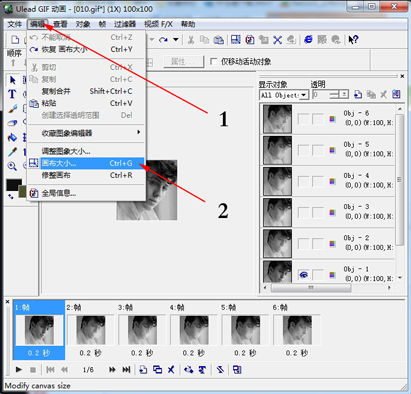Choose 调整图象大小... menu entry
411x394 pixels.
tap(86, 151)
